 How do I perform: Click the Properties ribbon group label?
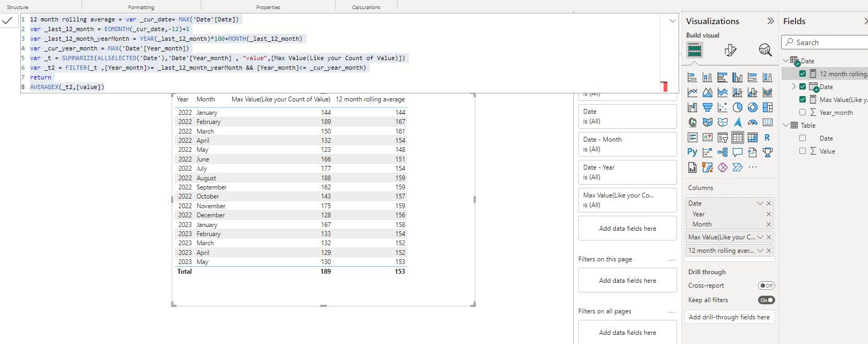coord(268,8)
